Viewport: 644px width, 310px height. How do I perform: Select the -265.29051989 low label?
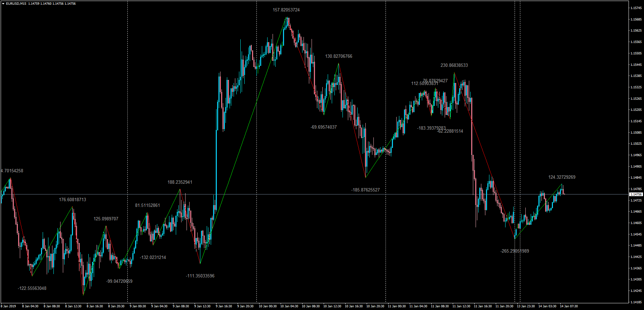515,251
